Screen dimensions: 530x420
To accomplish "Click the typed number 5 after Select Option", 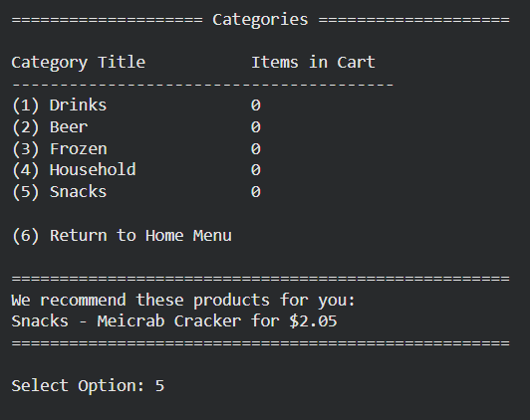I will 159,385.
